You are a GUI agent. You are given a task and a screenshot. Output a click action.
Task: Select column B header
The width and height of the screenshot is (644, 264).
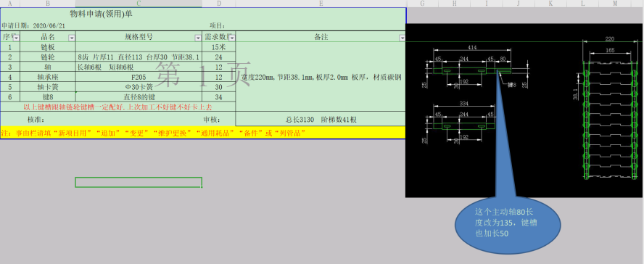(x=48, y=4)
